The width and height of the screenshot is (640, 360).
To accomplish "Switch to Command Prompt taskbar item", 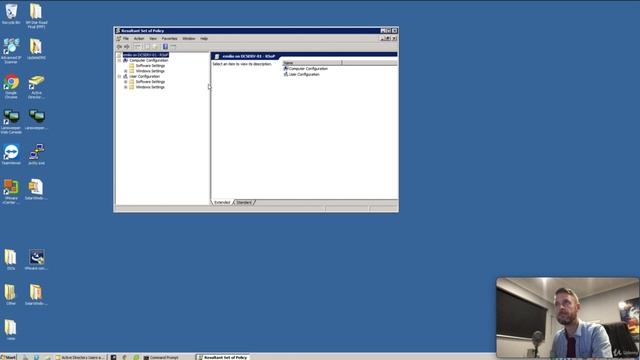I will click(x=161, y=357).
